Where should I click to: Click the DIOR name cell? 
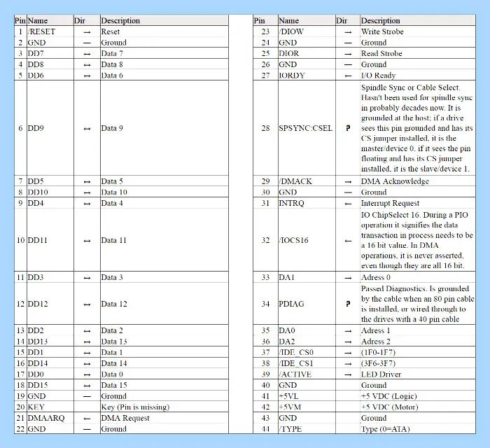(307, 53)
